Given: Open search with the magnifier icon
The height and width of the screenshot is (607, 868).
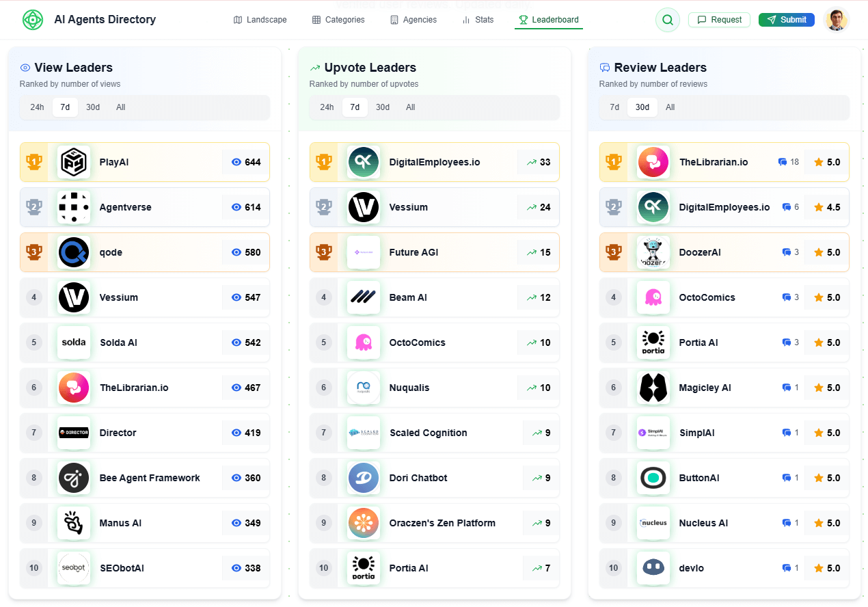Looking at the screenshot, I should pyautogui.click(x=667, y=20).
